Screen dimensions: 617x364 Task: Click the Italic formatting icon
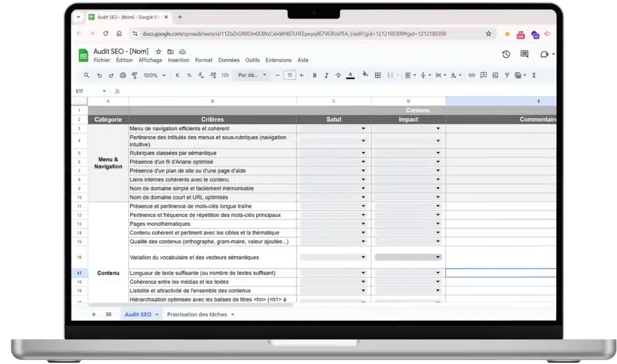327,75
